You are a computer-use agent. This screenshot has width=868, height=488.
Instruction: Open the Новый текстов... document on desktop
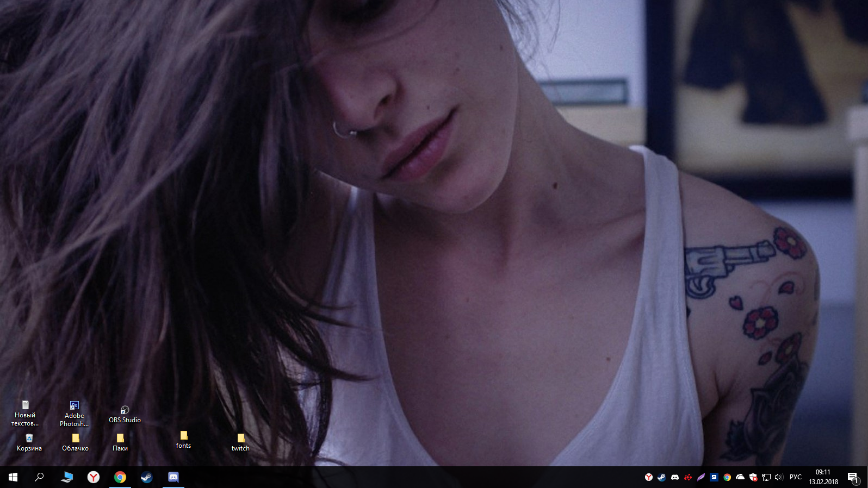click(25, 414)
